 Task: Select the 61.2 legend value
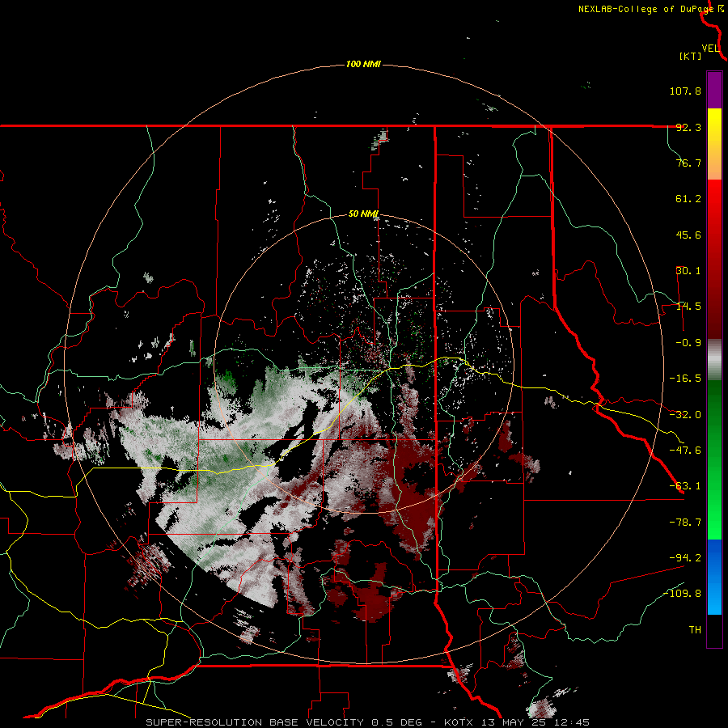click(x=688, y=199)
